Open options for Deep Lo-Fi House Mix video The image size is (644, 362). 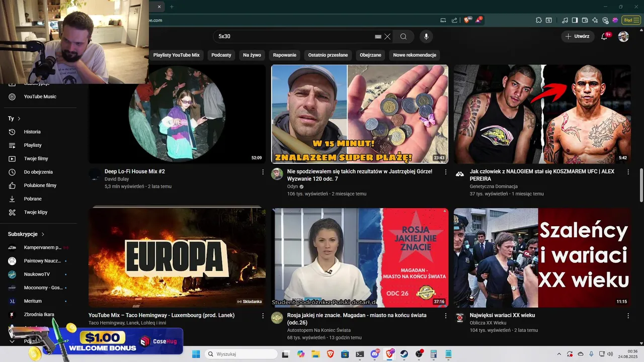(263, 172)
